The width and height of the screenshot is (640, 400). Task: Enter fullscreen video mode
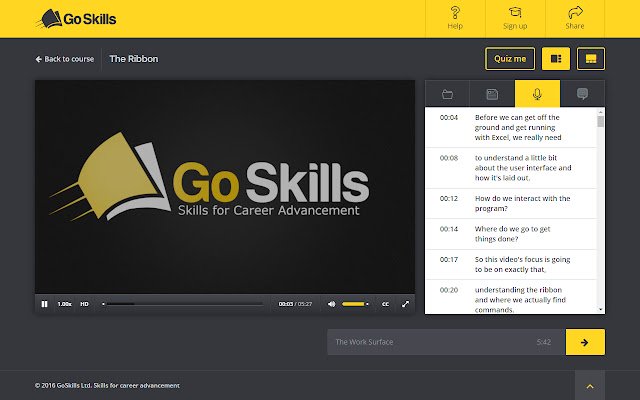[x=405, y=304]
